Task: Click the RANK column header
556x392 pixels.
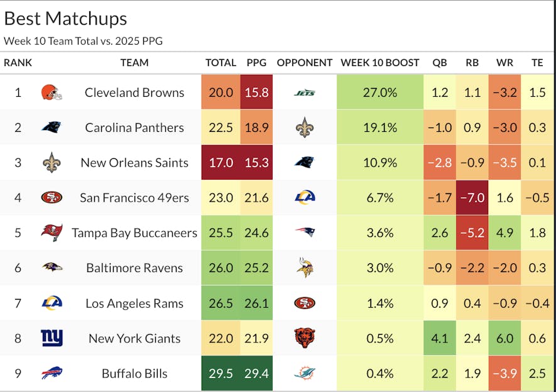Action: pyautogui.click(x=18, y=63)
